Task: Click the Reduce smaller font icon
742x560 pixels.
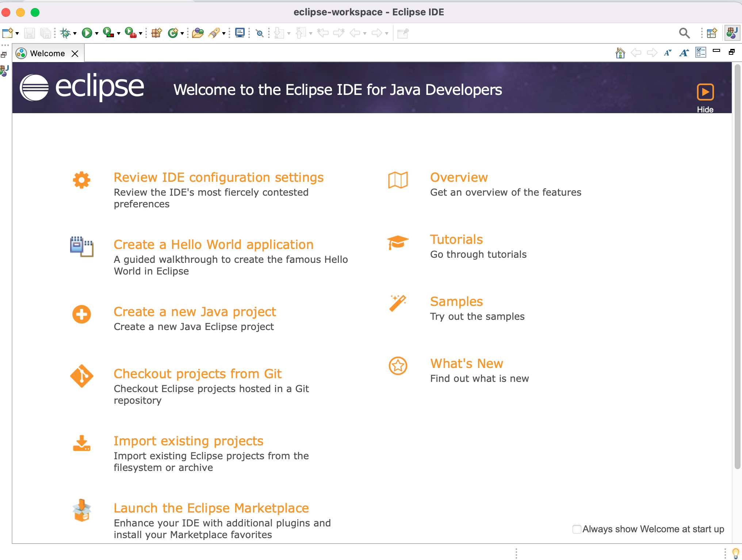Action: click(x=668, y=53)
